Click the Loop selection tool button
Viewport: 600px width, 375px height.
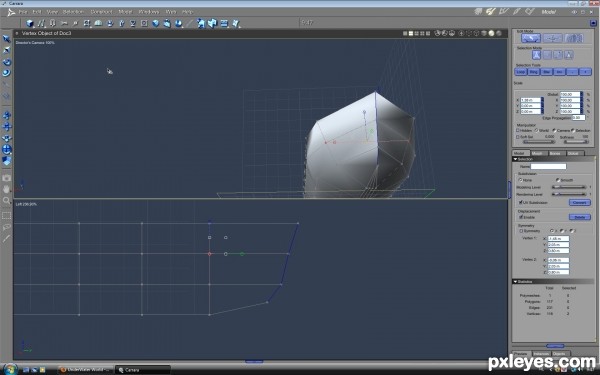521,72
